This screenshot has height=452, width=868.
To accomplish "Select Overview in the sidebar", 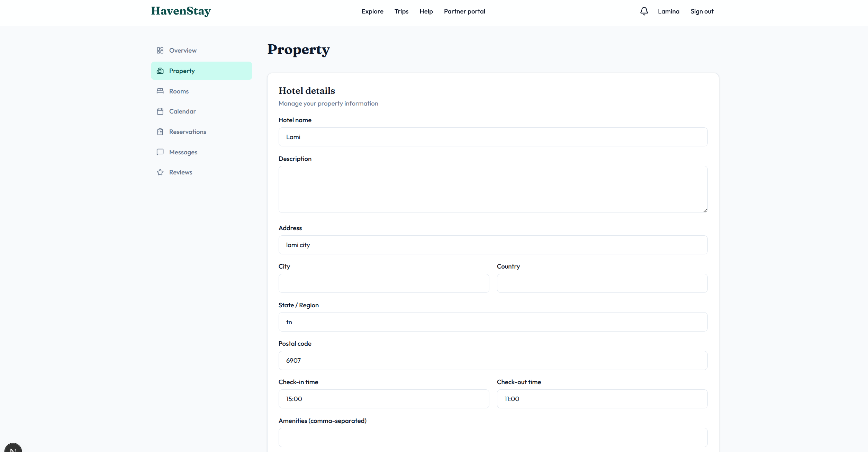I will pos(201,51).
